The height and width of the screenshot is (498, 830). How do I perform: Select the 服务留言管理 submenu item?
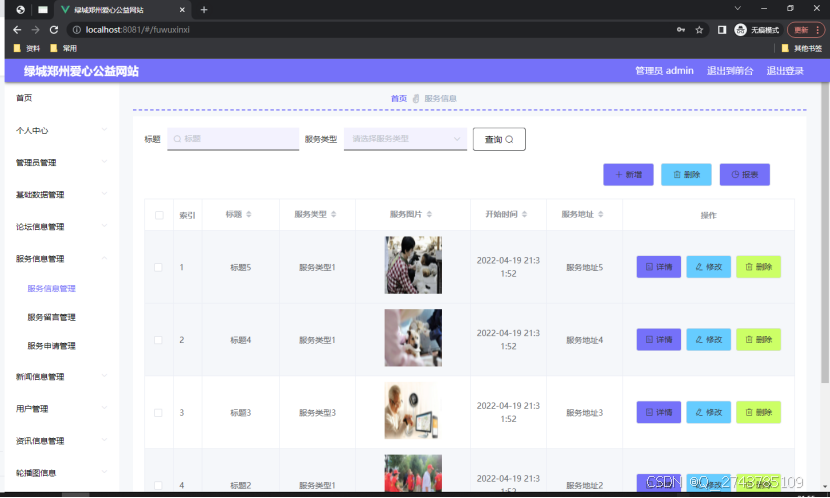51,317
